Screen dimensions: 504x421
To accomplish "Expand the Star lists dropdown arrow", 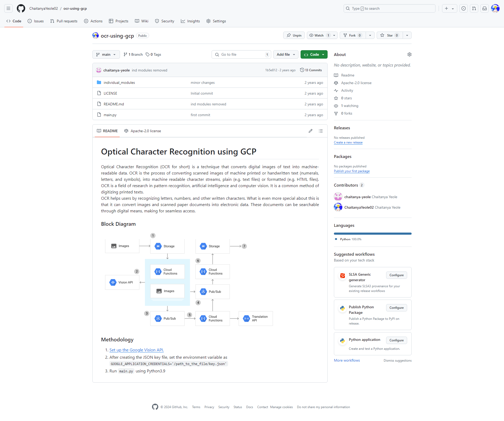I will [407, 35].
